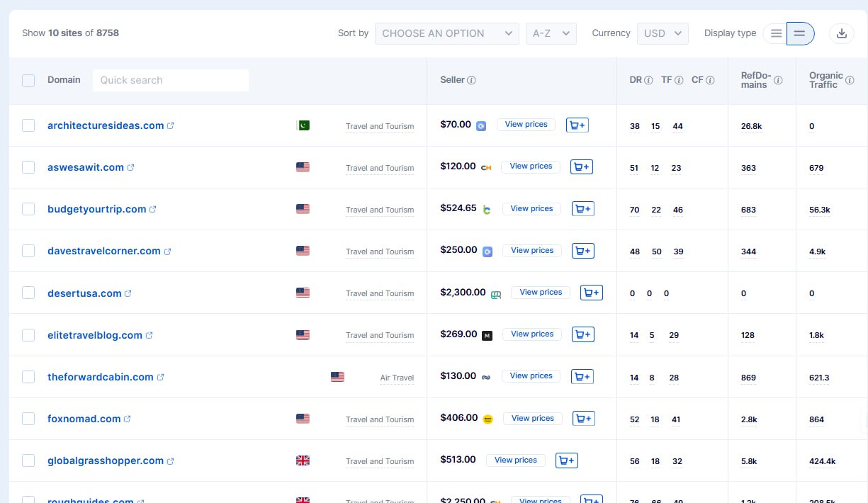
Task: Click View prices for elitetravelblog.com
Action: pos(532,334)
